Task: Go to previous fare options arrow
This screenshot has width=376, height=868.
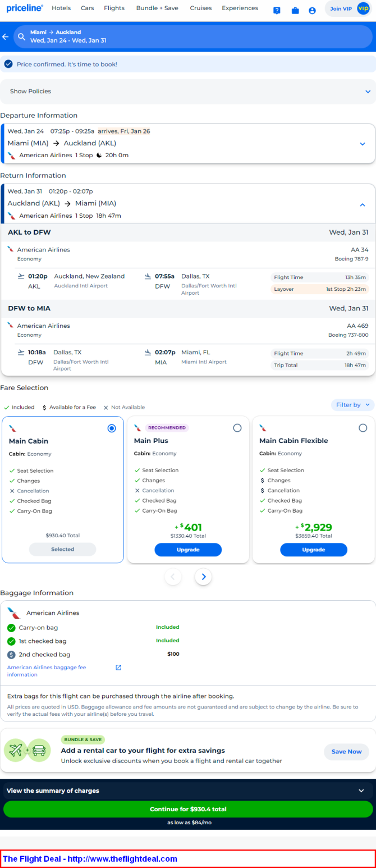Action: (x=173, y=577)
